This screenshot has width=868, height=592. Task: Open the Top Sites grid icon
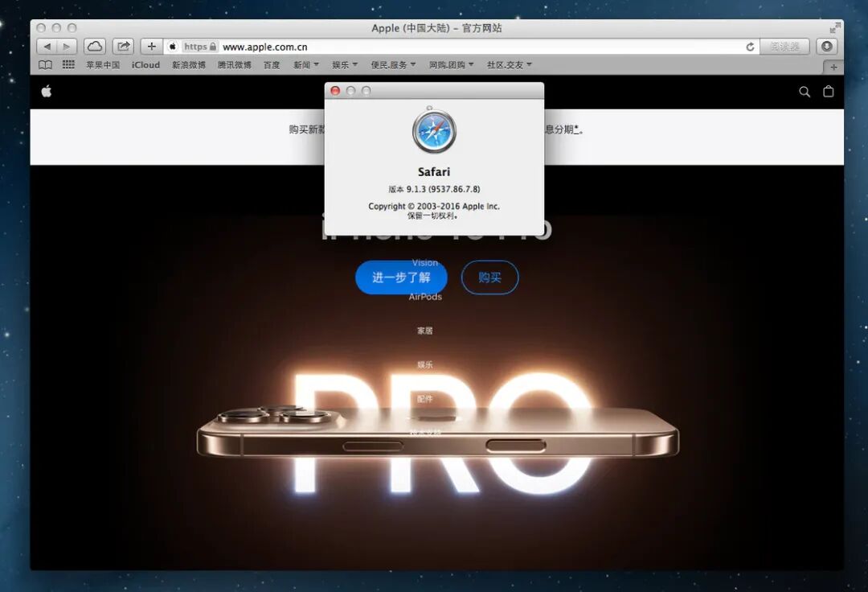[68, 65]
